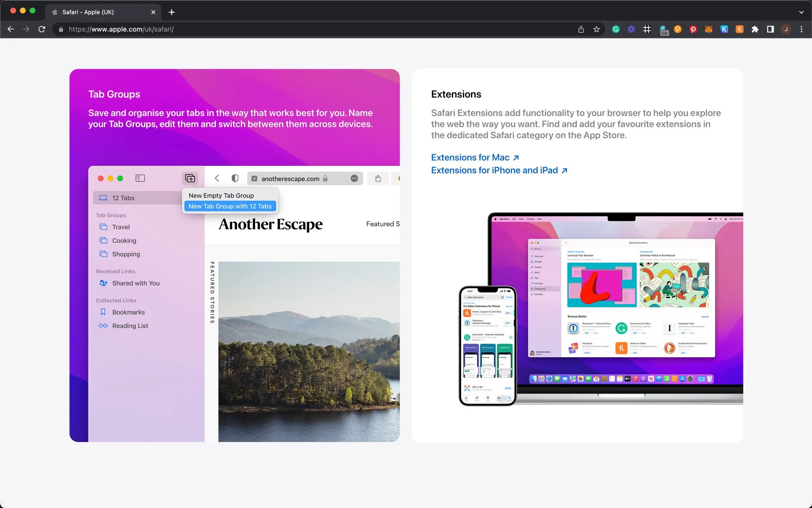This screenshot has height=508, width=812.
Task: Open a new tab with the plus button
Action: tap(172, 12)
